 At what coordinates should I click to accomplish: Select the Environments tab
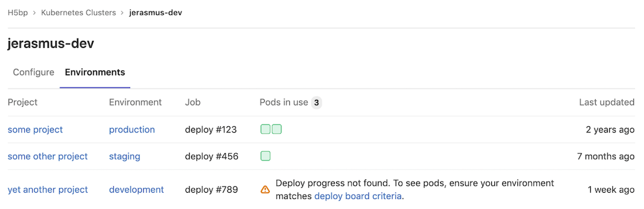coord(95,72)
